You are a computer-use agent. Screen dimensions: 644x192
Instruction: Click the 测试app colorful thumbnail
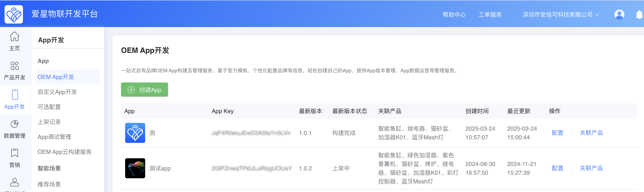tap(135, 168)
